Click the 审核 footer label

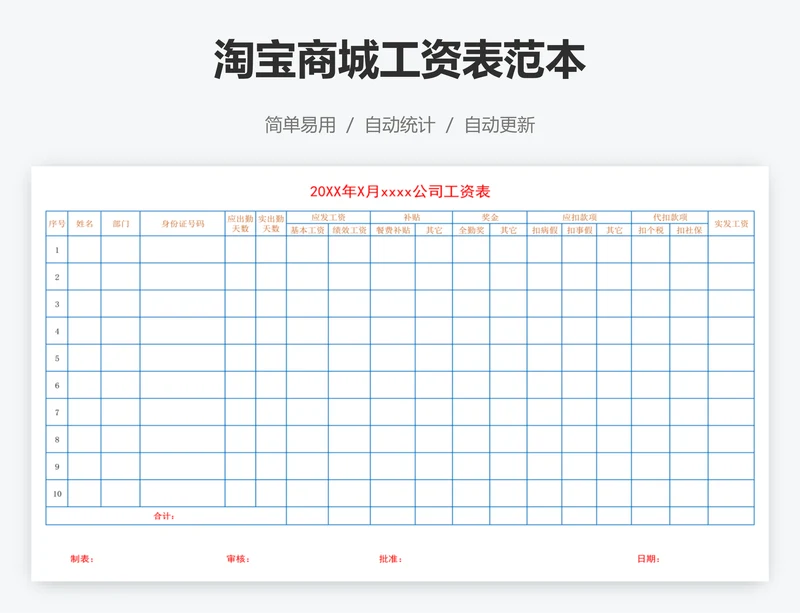(x=238, y=559)
